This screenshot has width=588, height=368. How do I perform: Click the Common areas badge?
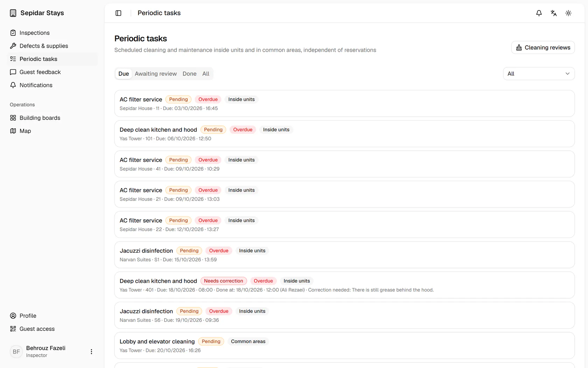click(248, 341)
